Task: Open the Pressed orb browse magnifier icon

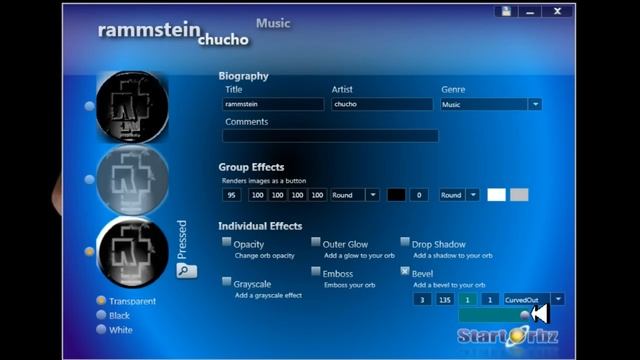Action: click(x=187, y=271)
